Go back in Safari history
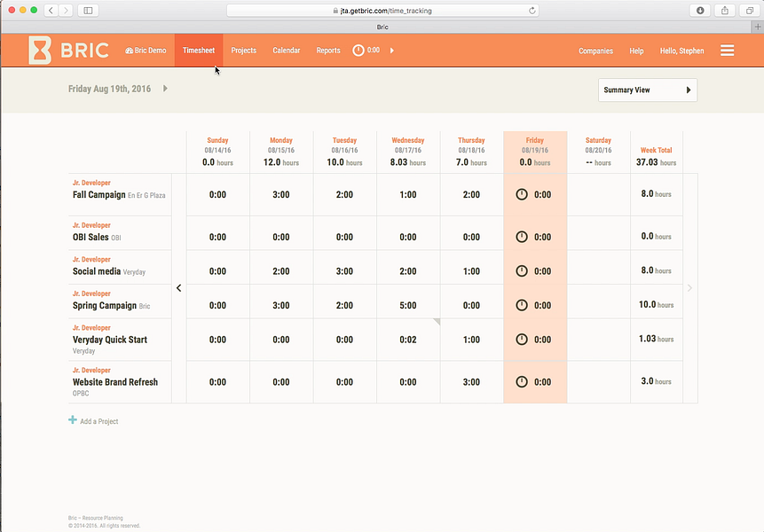 51,11
